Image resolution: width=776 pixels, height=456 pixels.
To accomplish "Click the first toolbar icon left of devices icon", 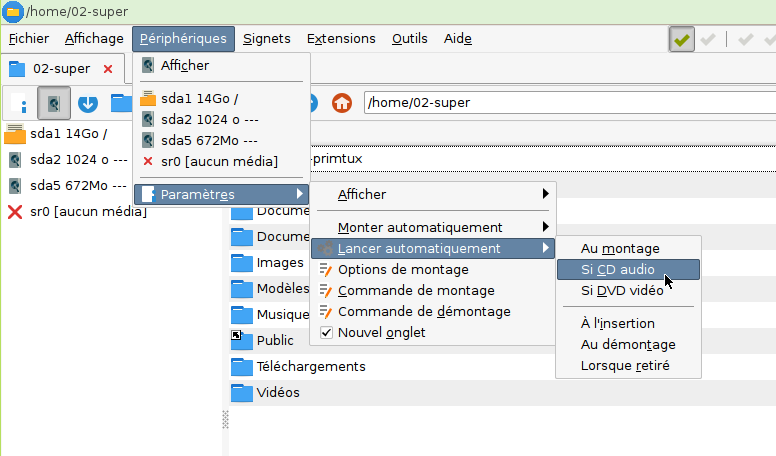I will tap(19, 103).
